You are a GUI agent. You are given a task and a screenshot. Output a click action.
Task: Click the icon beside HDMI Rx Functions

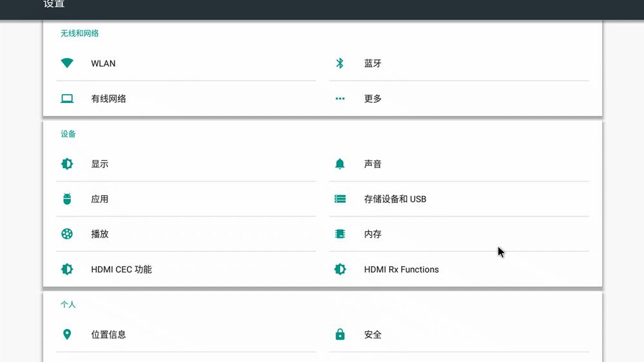pyautogui.click(x=340, y=269)
